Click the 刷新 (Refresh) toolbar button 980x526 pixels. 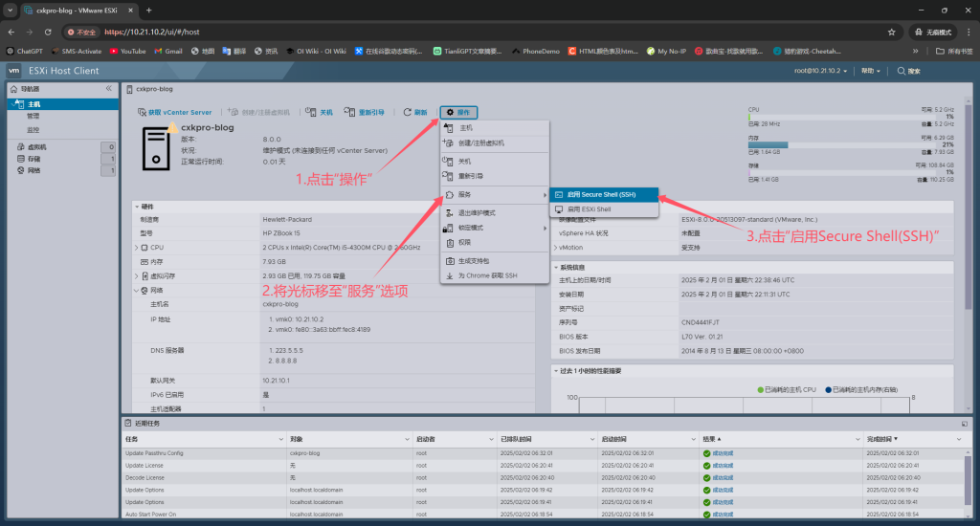pyautogui.click(x=415, y=113)
